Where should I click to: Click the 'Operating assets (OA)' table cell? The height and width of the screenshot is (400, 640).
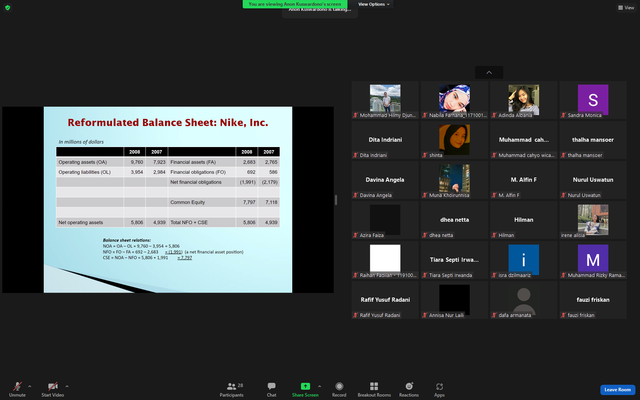tap(90, 162)
